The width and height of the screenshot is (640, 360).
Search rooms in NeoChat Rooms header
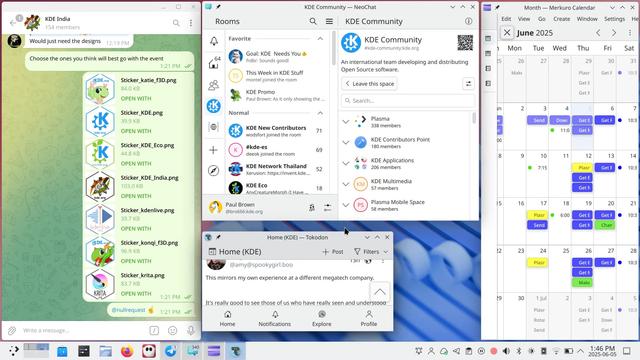[x=313, y=21]
